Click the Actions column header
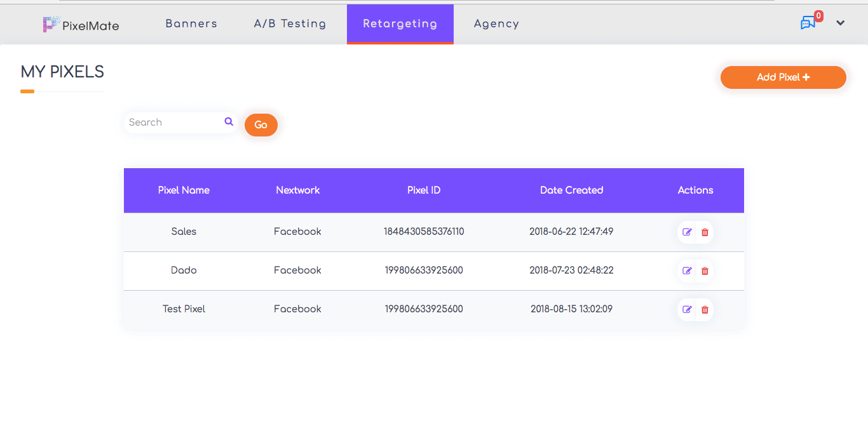 [x=695, y=190]
